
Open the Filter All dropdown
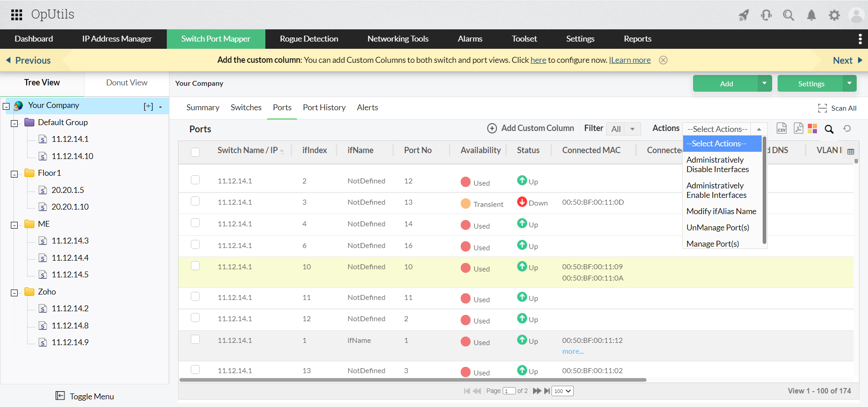point(623,129)
